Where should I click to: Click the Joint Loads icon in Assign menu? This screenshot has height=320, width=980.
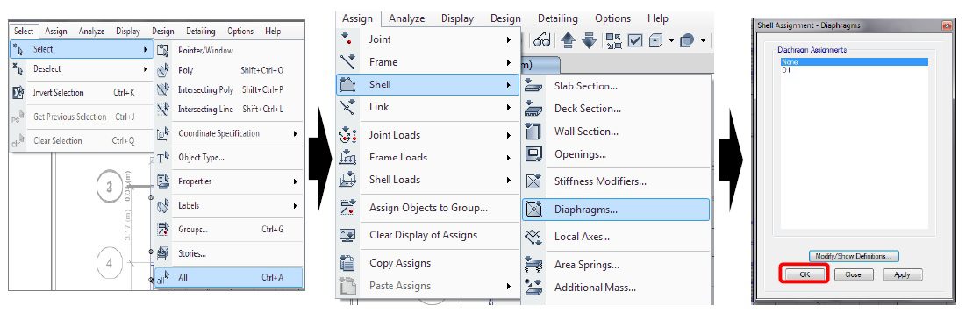coord(347,134)
